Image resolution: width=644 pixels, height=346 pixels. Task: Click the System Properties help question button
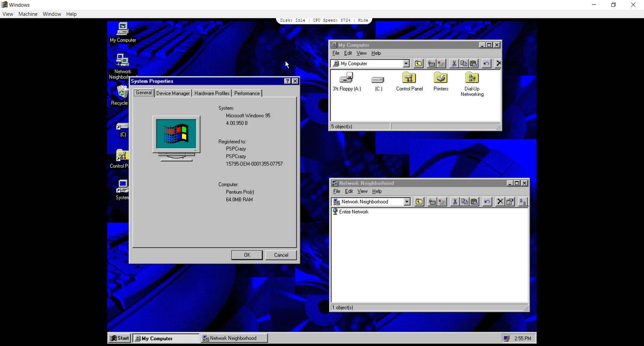[x=287, y=81]
